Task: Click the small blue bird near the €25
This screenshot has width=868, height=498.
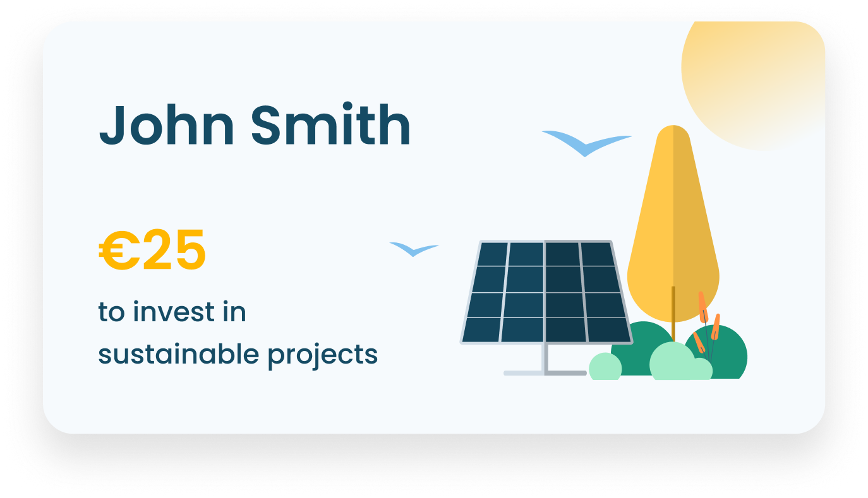Action: coord(414,249)
